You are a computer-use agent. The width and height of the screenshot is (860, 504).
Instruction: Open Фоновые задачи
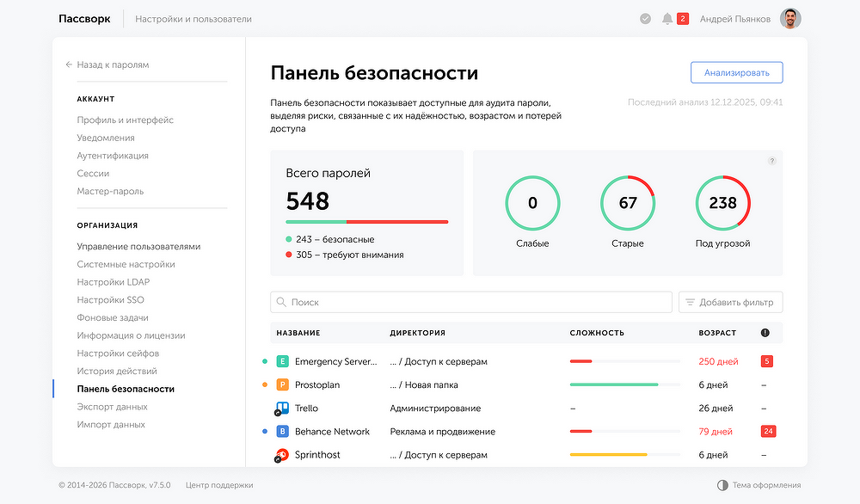(113, 318)
